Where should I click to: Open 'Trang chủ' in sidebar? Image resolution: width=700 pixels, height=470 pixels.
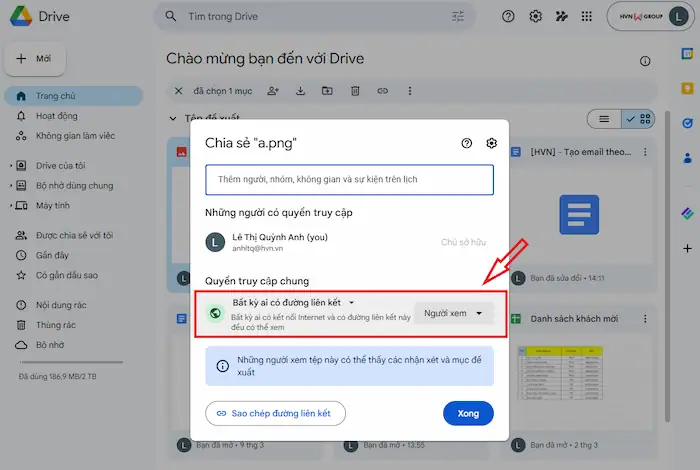pyautogui.click(x=57, y=96)
